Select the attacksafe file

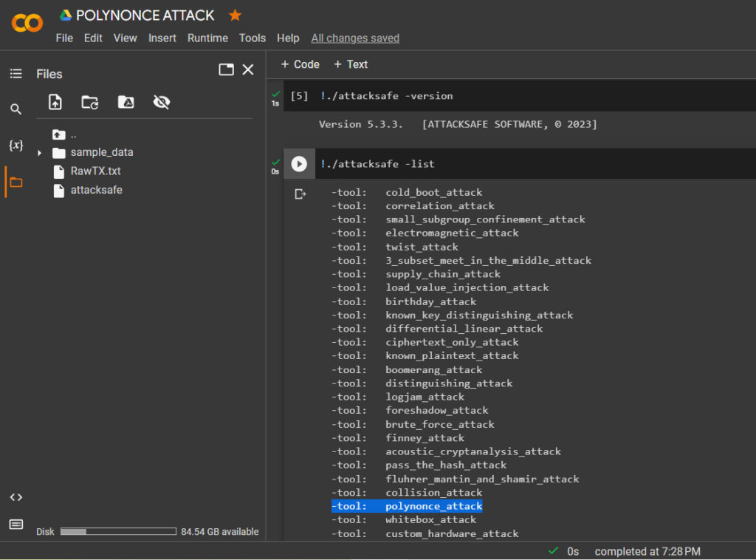(97, 190)
